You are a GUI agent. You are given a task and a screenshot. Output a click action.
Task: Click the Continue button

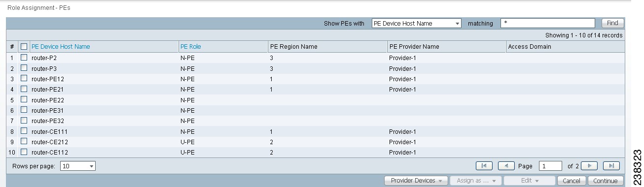(x=606, y=181)
